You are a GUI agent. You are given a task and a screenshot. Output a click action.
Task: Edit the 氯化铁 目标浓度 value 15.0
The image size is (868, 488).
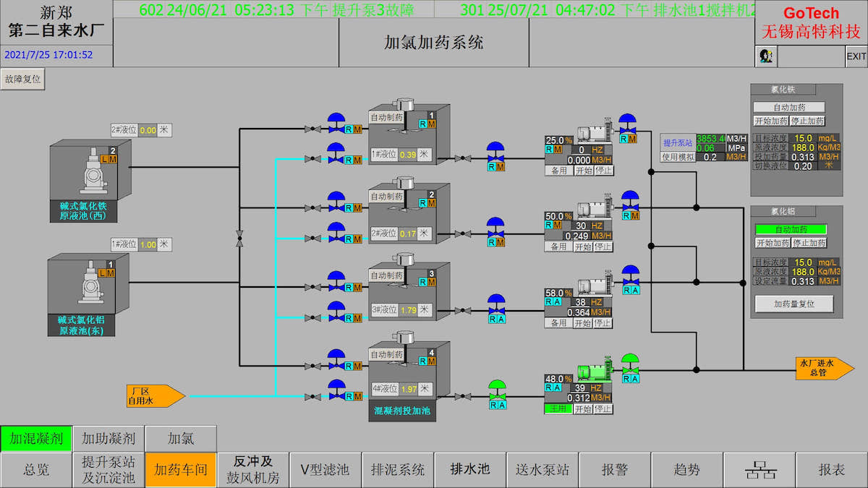tap(803, 137)
